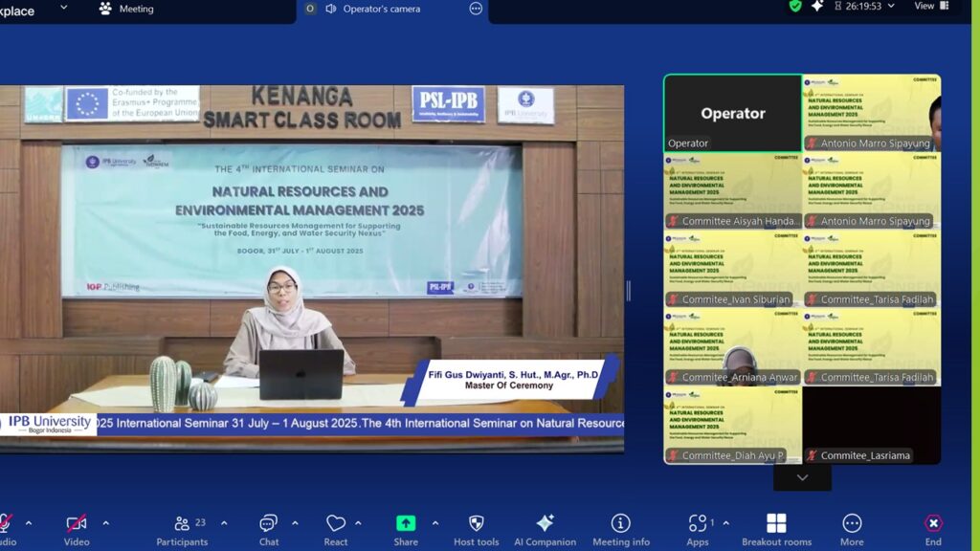Expand the Video options arrow
Screen dimensions: 980x551
tap(105, 523)
